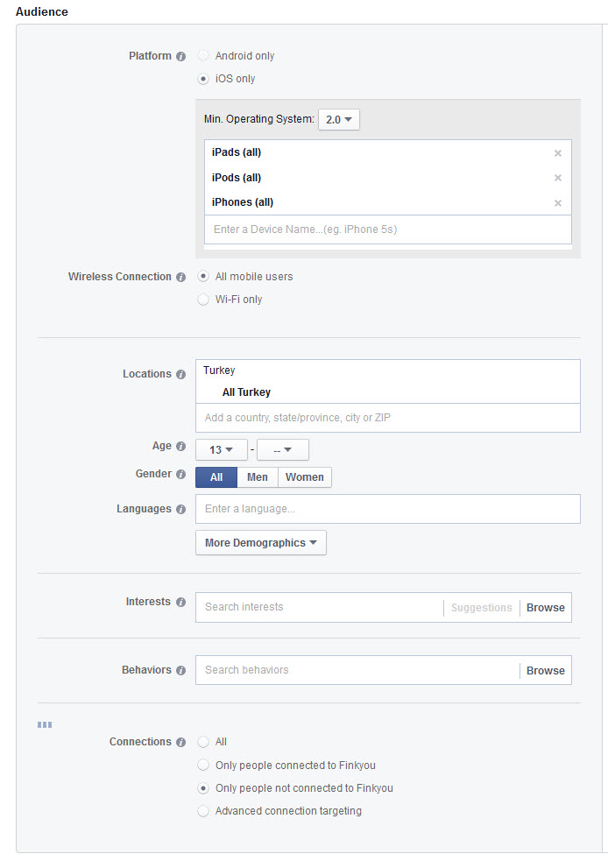Expand the More Demographics dropdown

[x=260, y=543]
